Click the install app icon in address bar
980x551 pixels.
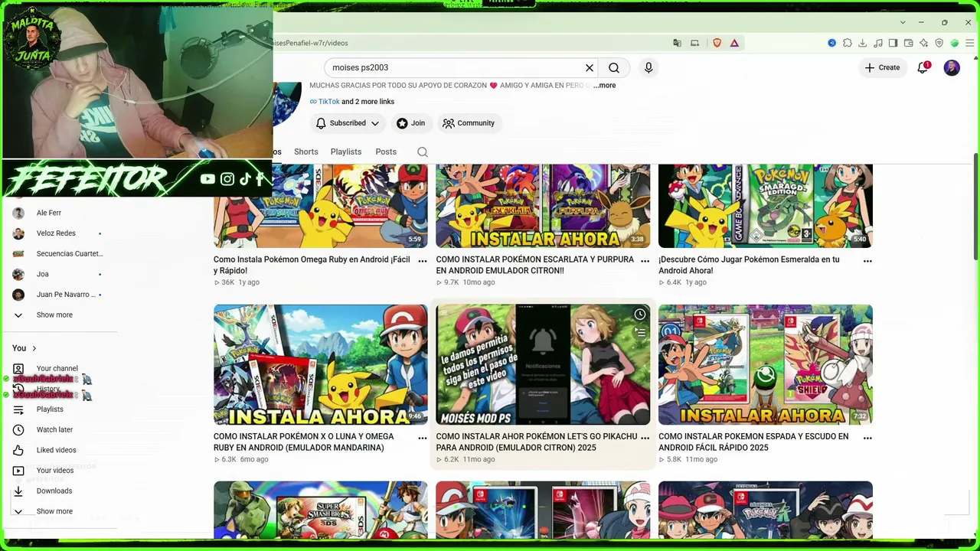click(694, 43)
